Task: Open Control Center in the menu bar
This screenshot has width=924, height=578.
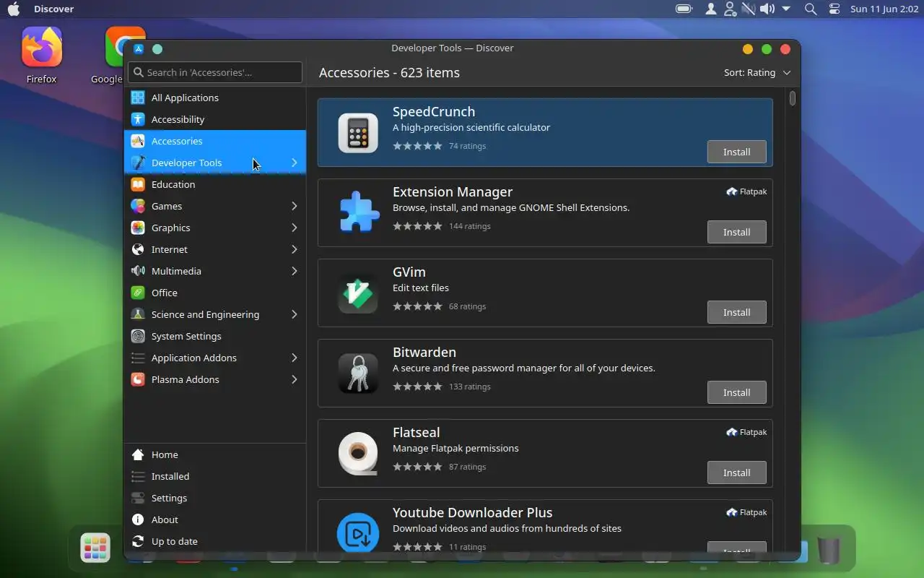Action: [x=834, y=9]
